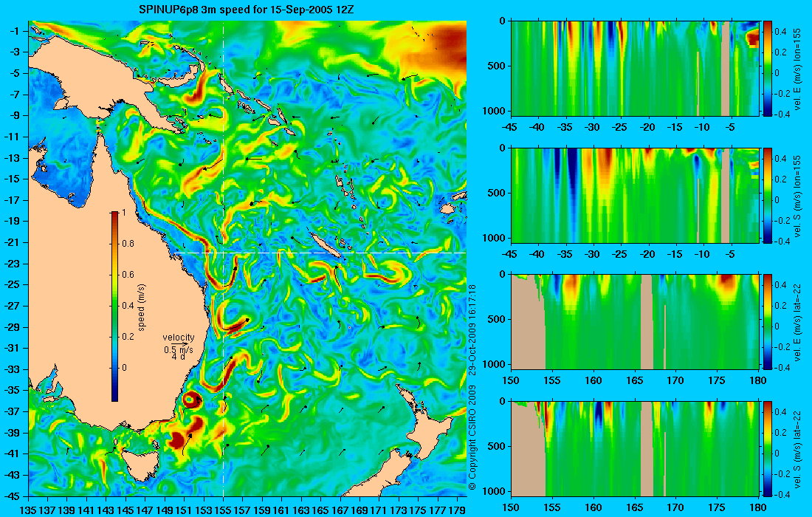
Task: Click the '-30' latitude tick under top section panel
Action: pyautogui.click(x=592, y=127)
